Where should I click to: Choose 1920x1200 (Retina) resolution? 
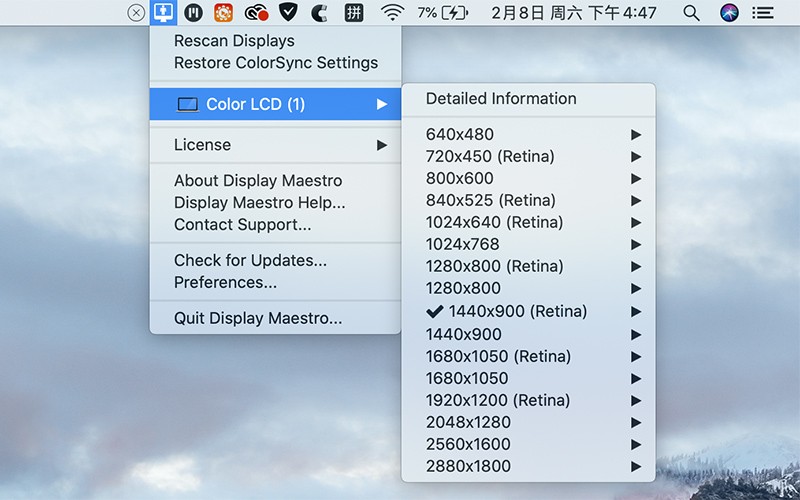point(528,400)
